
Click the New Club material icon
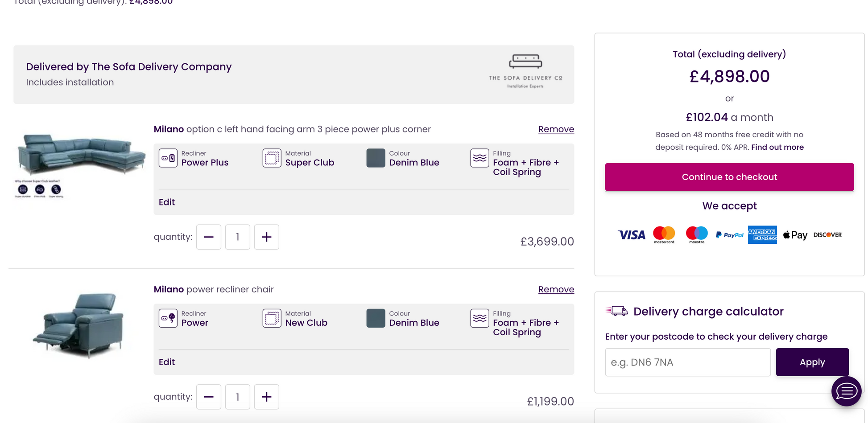pos(272,318)
